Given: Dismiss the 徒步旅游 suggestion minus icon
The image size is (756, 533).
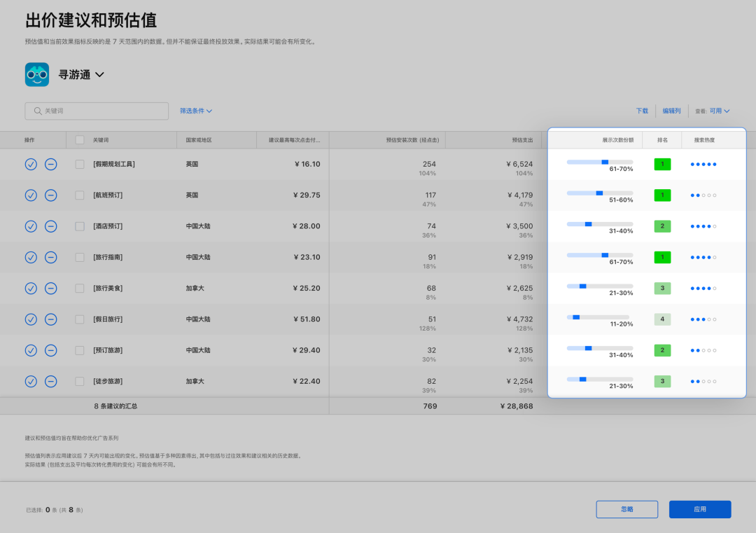Looking at the screenshot, I should [50, 382].
